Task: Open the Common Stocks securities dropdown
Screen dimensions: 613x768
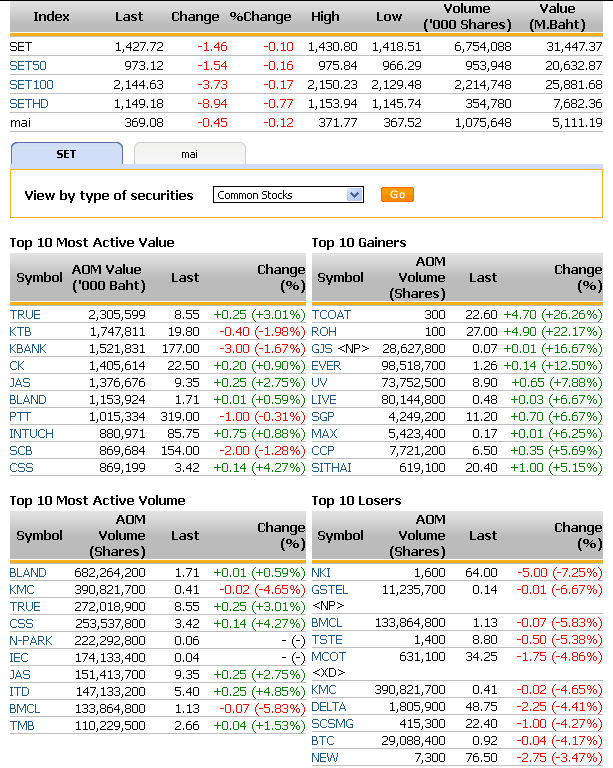Action: click(x=288, y=195)
